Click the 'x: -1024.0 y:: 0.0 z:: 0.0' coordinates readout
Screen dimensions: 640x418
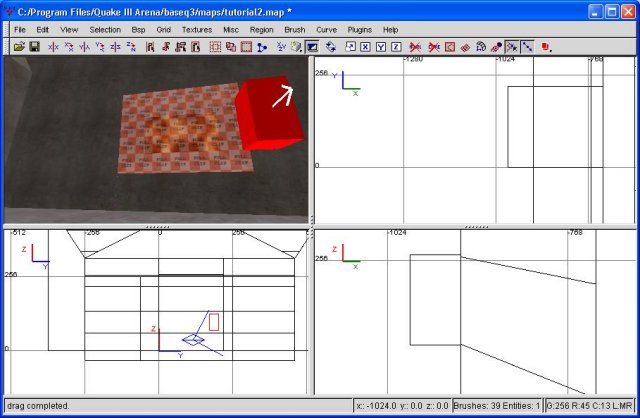click(x=402, y=406)
